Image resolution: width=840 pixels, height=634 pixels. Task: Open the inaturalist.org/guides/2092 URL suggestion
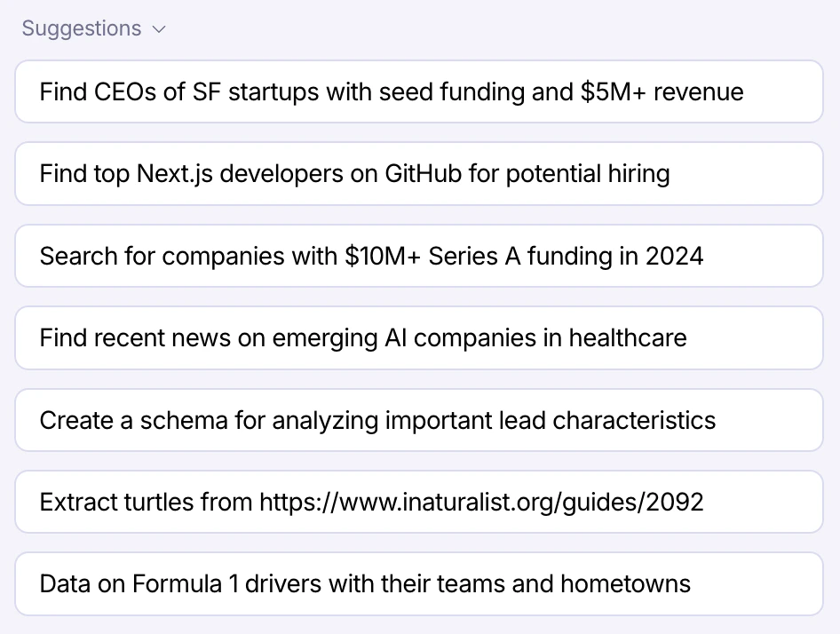tap(419, 502)
